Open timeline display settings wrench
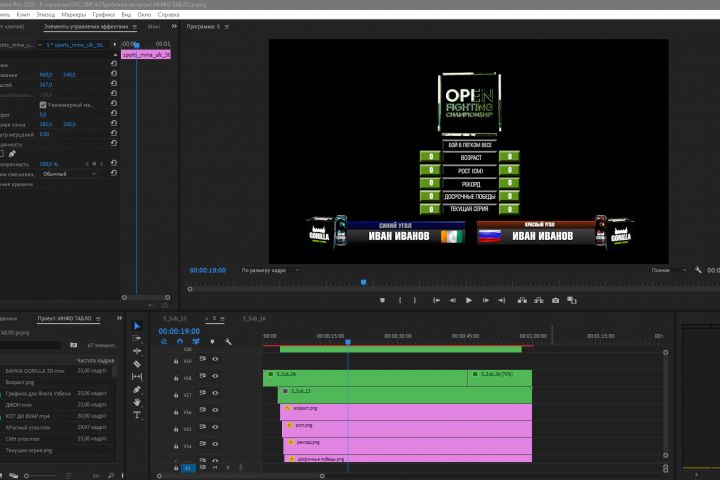The height and width of the screenshot is (480, 720). [228, 342]
